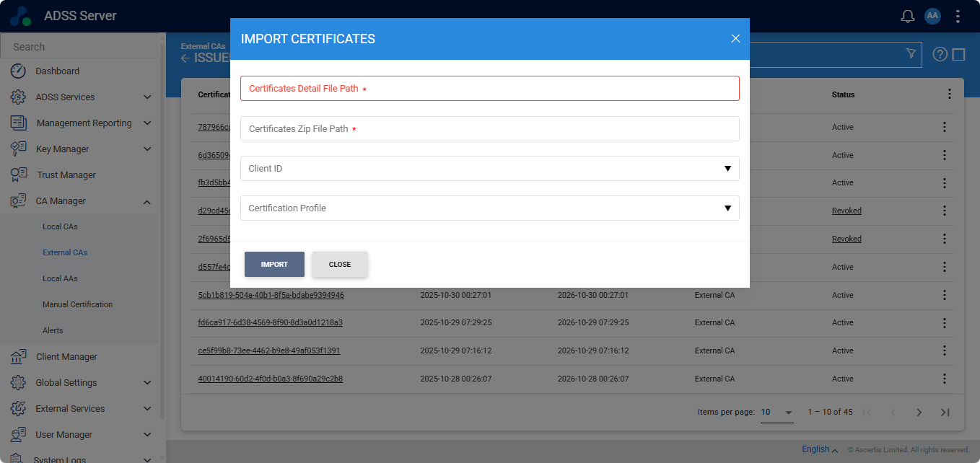
Task: Open the Client ID dropdown
Action: click(489, 168)
